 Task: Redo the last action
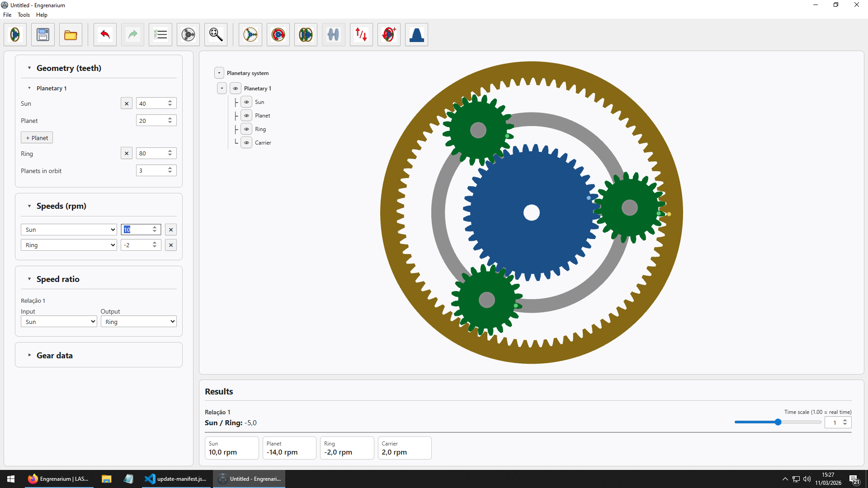pos(132,34)
